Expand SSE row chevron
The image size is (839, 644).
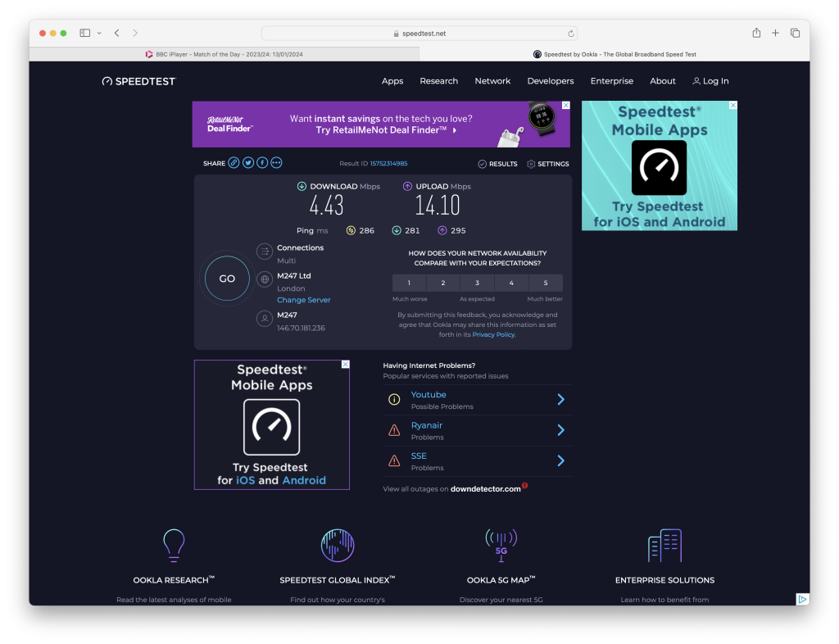560,460
